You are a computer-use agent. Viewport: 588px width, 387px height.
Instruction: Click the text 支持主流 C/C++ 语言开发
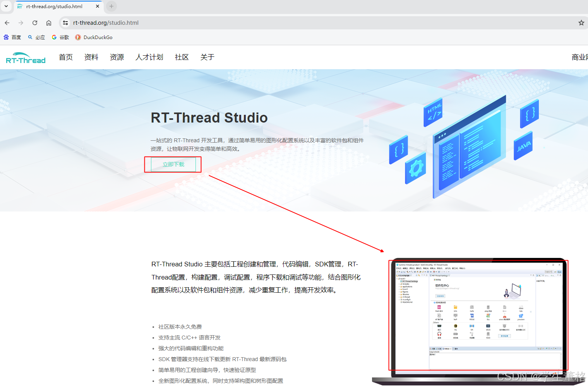coord(189,338)
